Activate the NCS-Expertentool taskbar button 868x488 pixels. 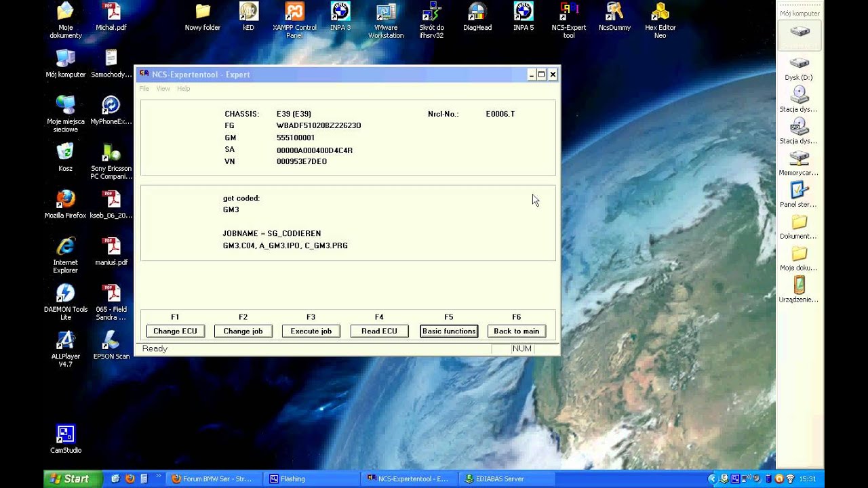(410, 479)
